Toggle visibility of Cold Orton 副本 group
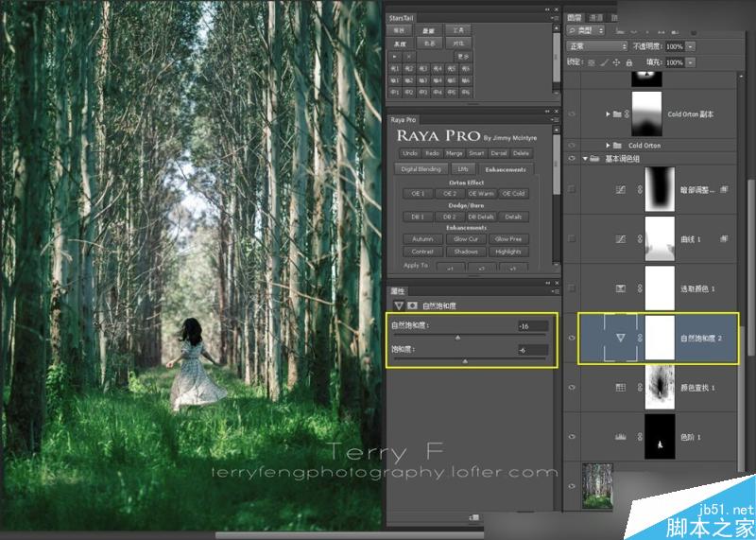This screenshot has height=540, width=756. click(573, 114)
